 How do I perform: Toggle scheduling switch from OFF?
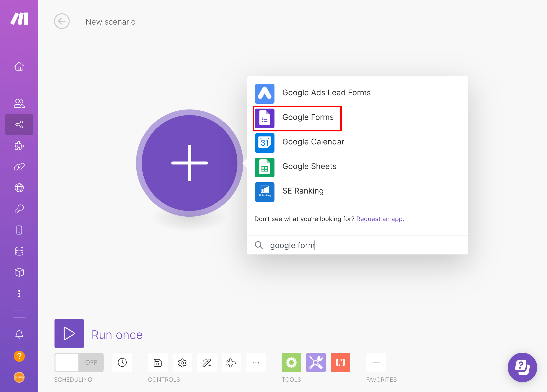79,363
